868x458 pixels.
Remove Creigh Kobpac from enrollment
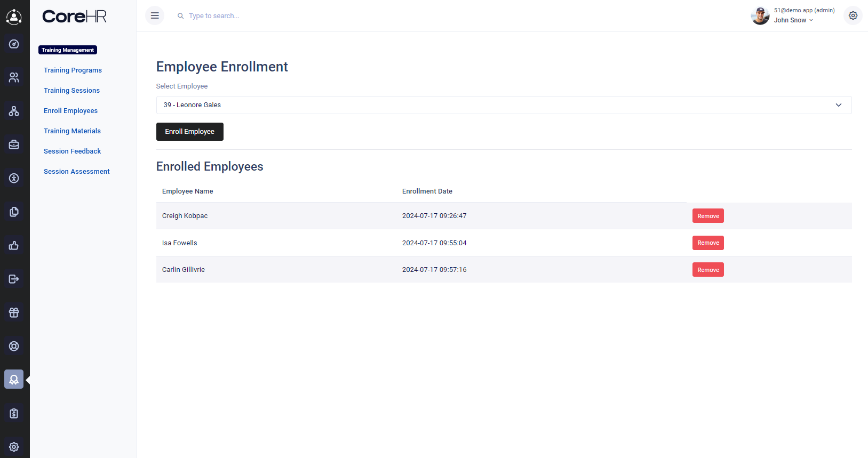tap(707, 216)
